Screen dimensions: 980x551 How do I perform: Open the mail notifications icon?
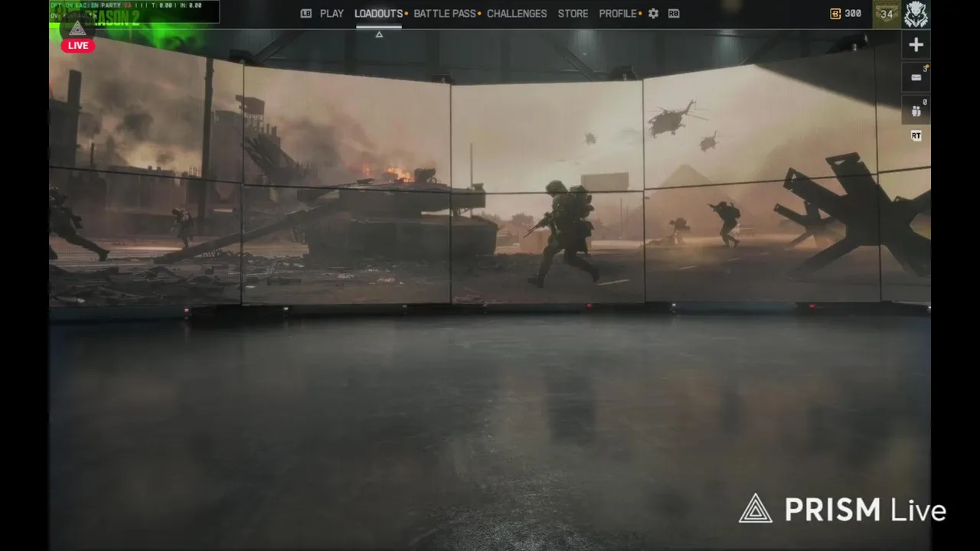coord(916,77)
